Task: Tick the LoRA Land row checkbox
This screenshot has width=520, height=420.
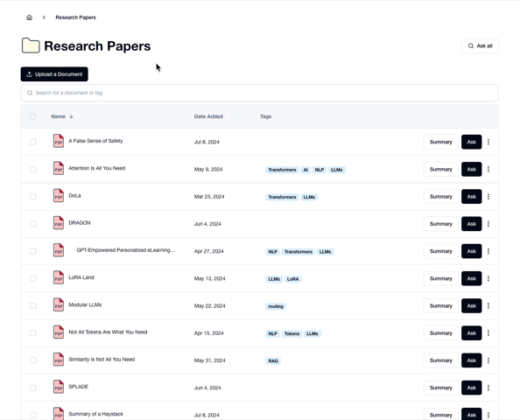Action: coord(33,278)
